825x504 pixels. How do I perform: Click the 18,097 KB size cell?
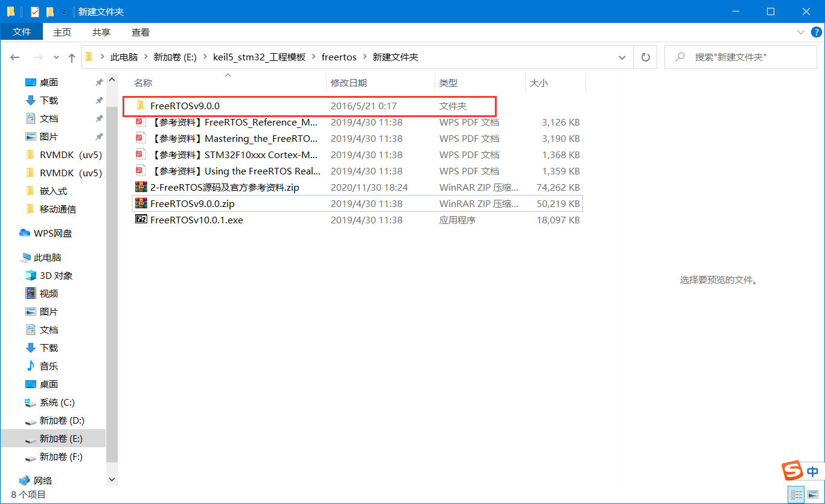[558, 220]
